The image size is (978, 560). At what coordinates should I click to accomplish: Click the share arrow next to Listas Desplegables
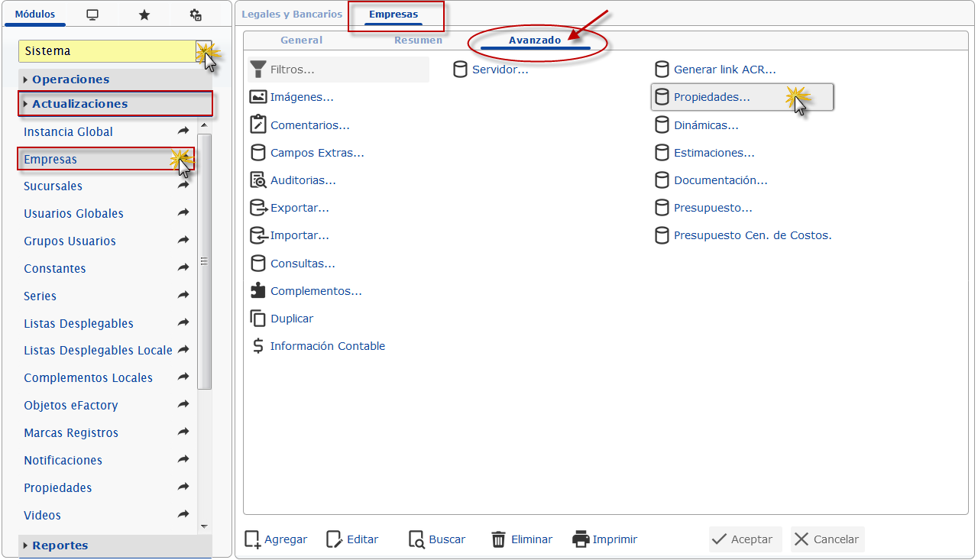point(183,323)
